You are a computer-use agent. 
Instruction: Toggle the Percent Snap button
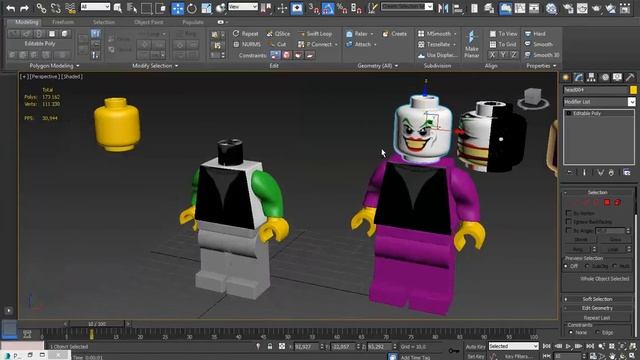click(342, 8)
